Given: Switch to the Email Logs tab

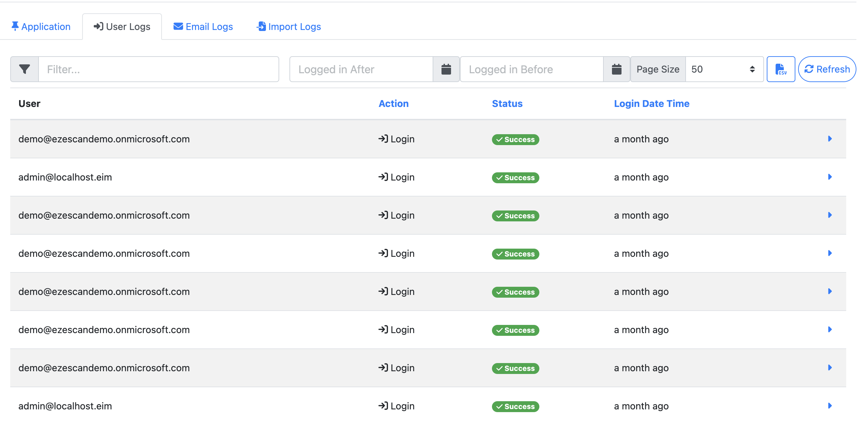Looking at the screenshot, I should tap(209, 27).
